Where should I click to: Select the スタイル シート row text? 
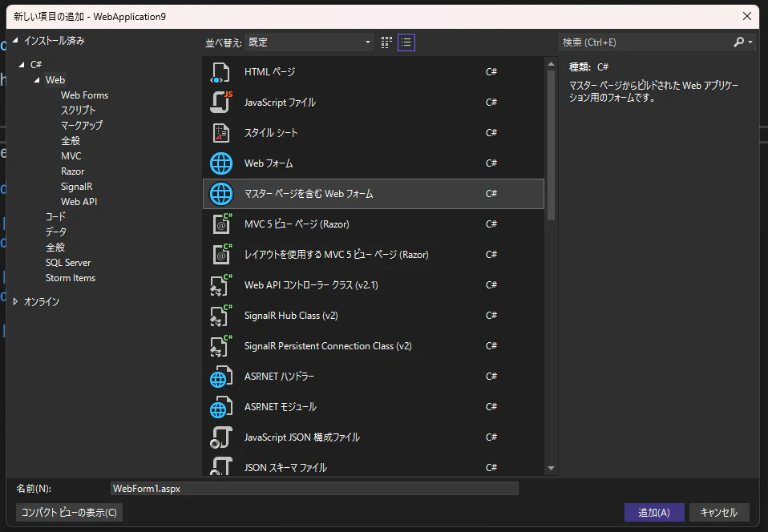[271, 133]
